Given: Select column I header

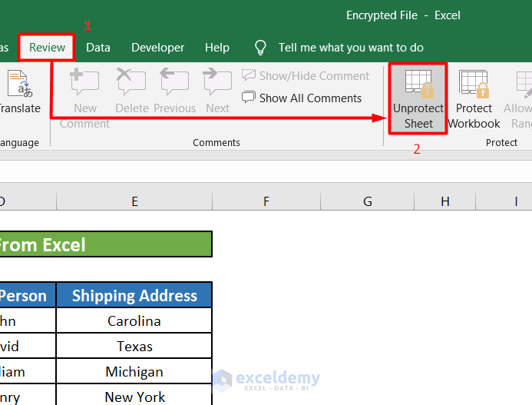Looking at the screenshot, I should click(x=504, y=201).
